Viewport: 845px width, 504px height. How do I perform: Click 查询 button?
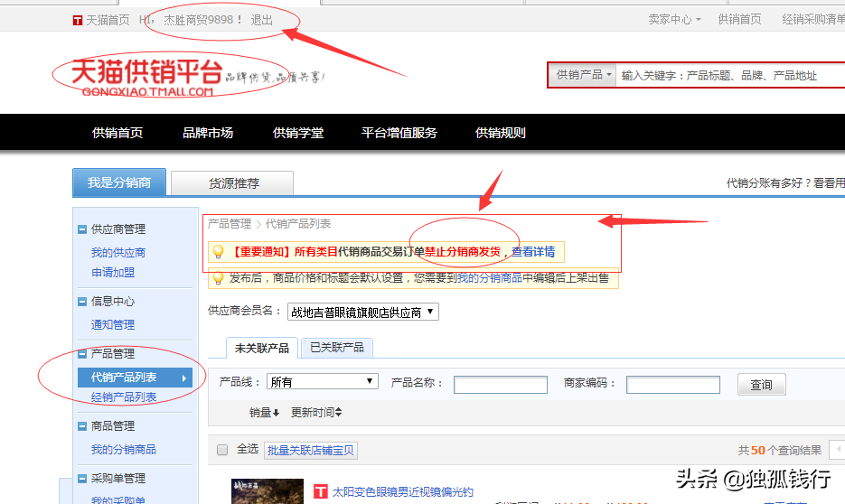(762, 385)
